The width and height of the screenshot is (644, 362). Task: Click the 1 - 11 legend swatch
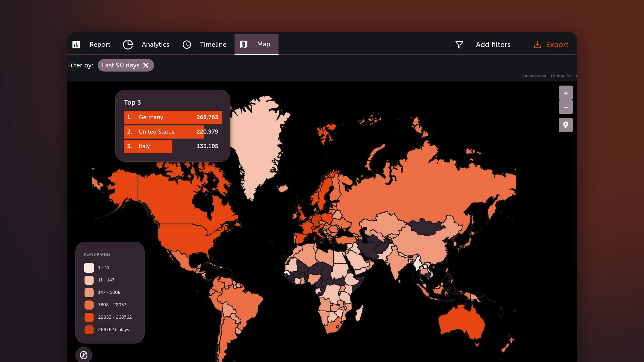point(89,268)
